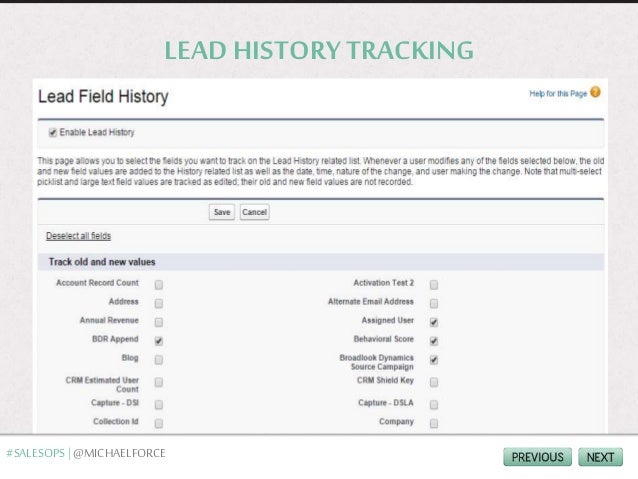Check the CRM Estimated User Count box
This screenshot has width=638, height=479.
[159, 382]
